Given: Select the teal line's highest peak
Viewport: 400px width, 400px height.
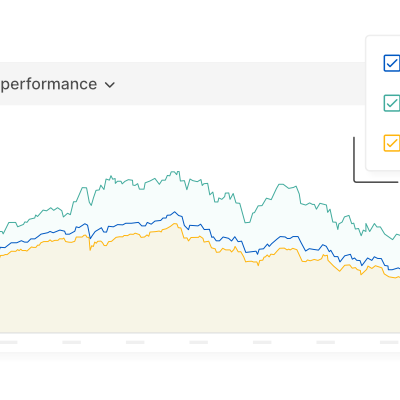Looking at the screenshot, I should pyautogui.click(x=175, y=172).
